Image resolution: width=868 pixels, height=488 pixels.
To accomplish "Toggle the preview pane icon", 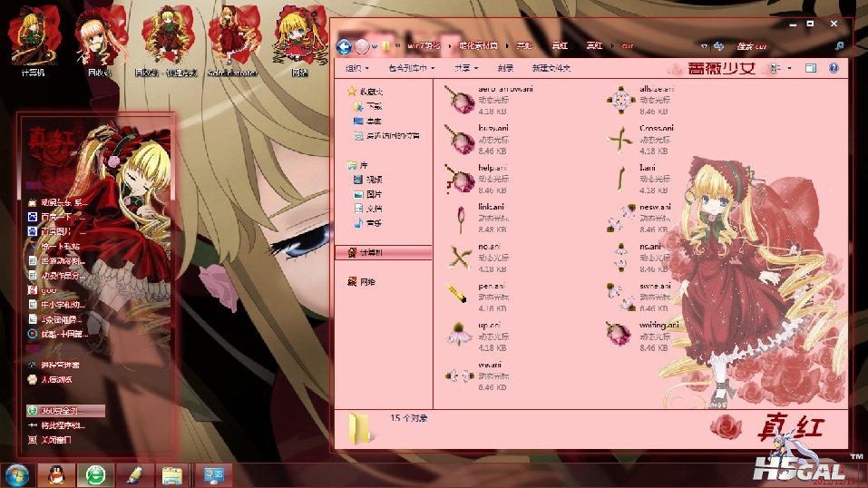I will click(x=811, y=68).
